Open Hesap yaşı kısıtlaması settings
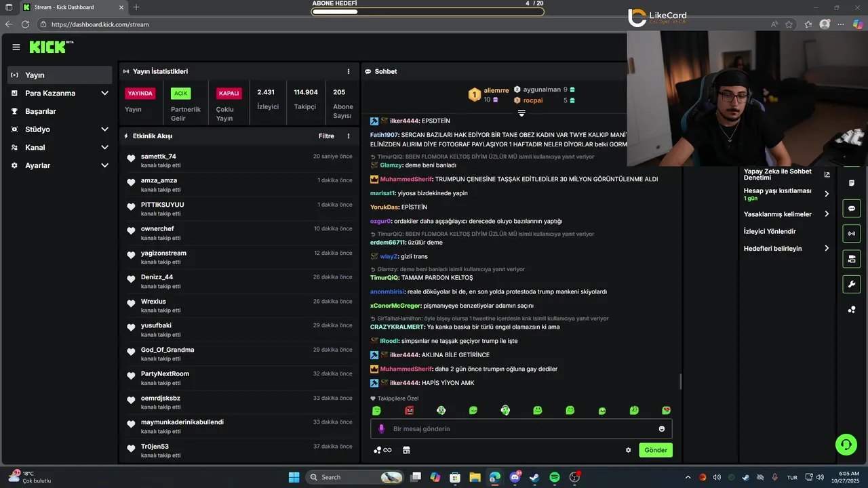The height and width of the screenshot is (488, 868). point(787,194)
